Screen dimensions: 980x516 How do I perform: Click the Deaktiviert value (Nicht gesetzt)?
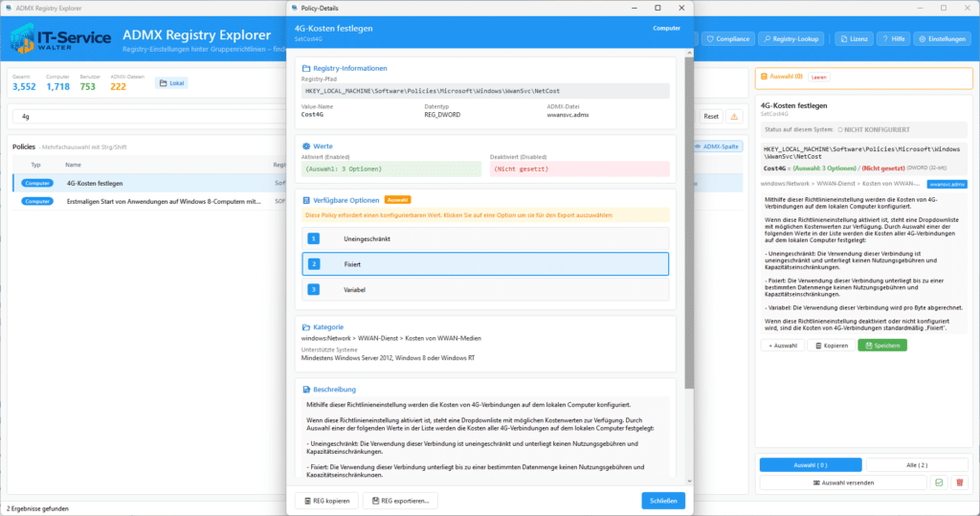[x=579, y=168]
